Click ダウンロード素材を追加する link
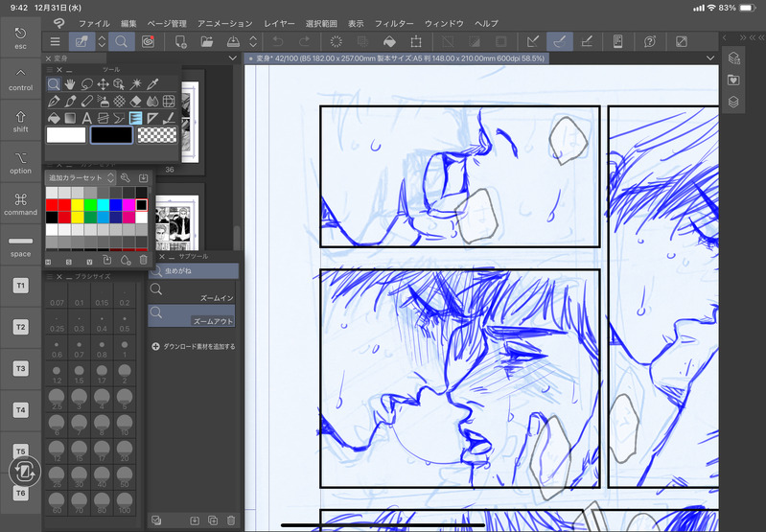 tap(194, 346)
